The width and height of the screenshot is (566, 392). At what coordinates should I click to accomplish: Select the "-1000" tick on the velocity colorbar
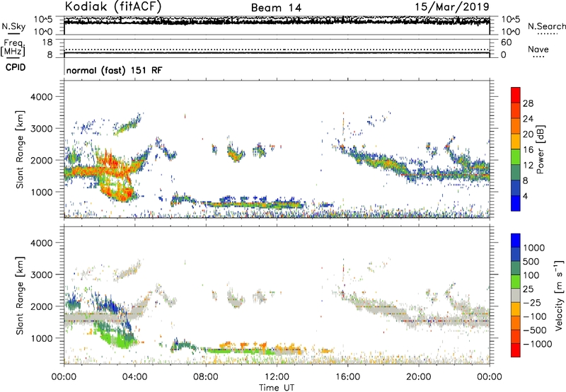pos(537,344)
